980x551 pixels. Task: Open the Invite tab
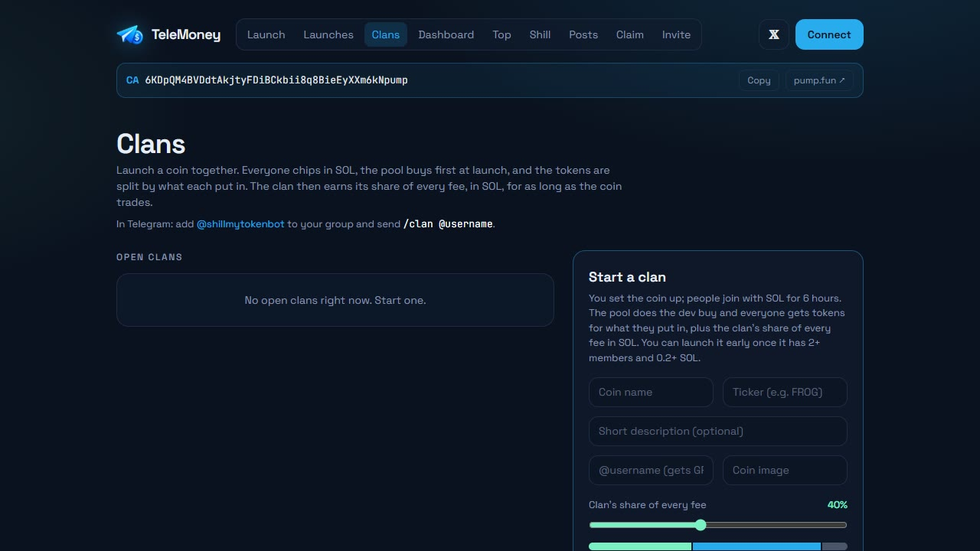click(676, 34)
